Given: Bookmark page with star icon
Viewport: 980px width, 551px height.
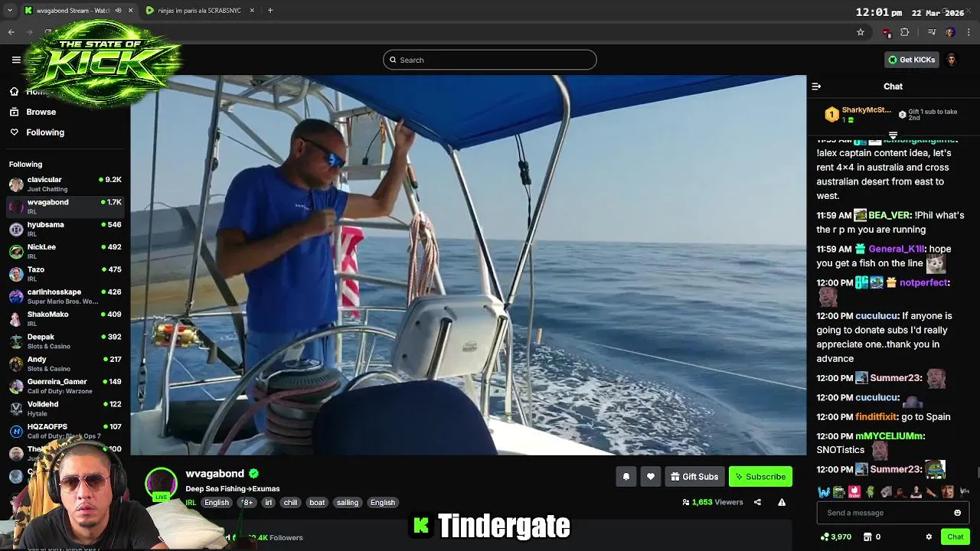Looking at the screenshot, I should tap(861, 32).
